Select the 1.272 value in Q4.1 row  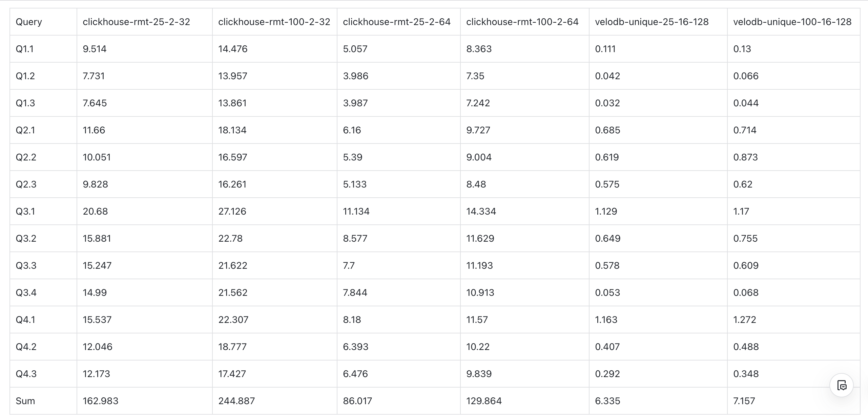(745, 320)
